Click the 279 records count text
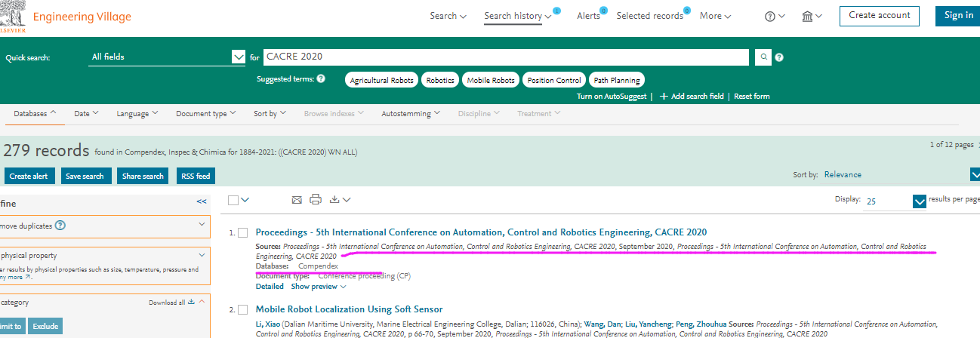Screen dimensions: 980x338 [46, 150]
